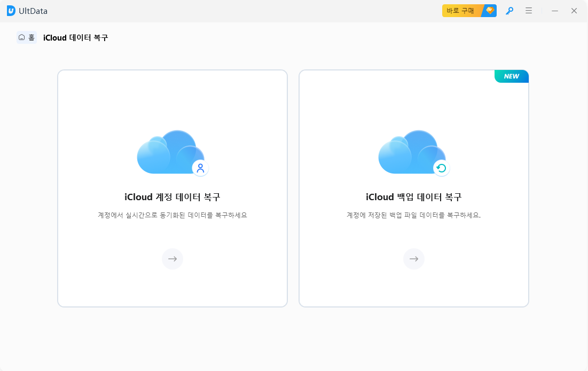Screen dimensions: 588x371
Task: Click the UltData title text
Action: (x=33, y=11)
